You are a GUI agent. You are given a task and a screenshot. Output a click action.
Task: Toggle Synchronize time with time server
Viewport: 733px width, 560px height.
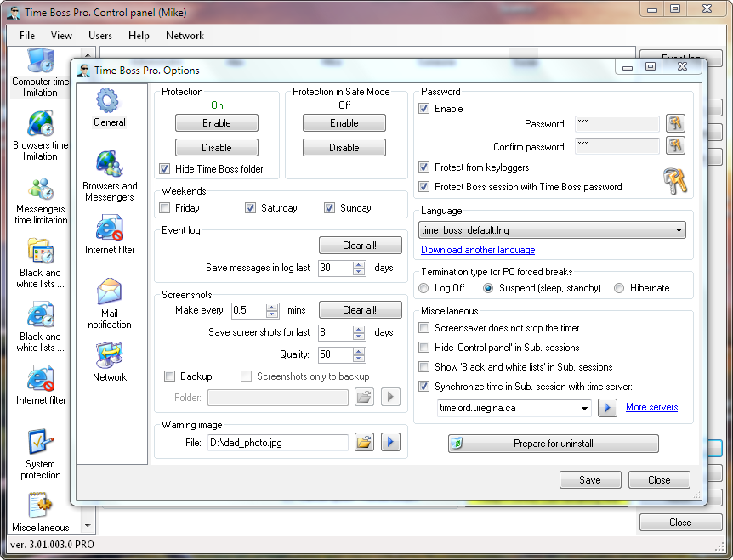424,387
